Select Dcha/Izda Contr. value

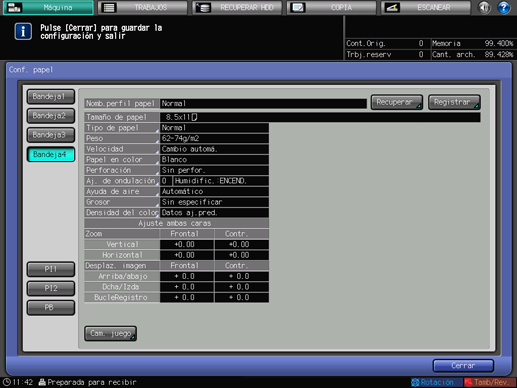tap(242, 287)
